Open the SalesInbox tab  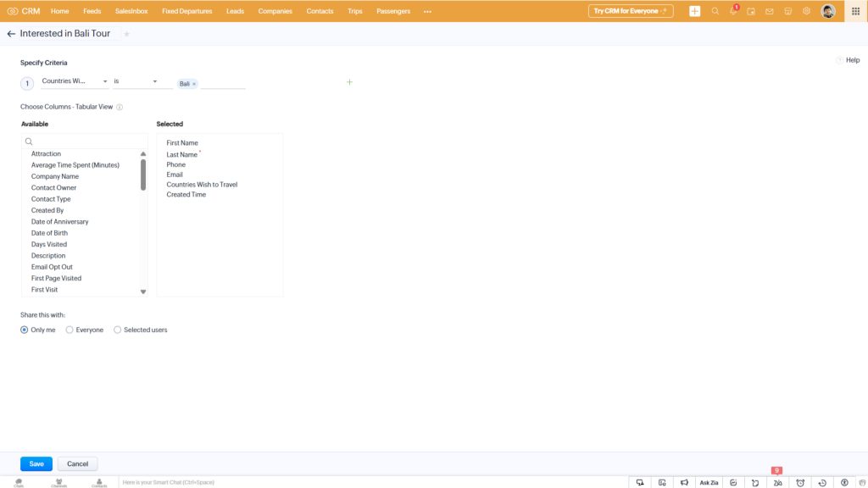point(131,11)
